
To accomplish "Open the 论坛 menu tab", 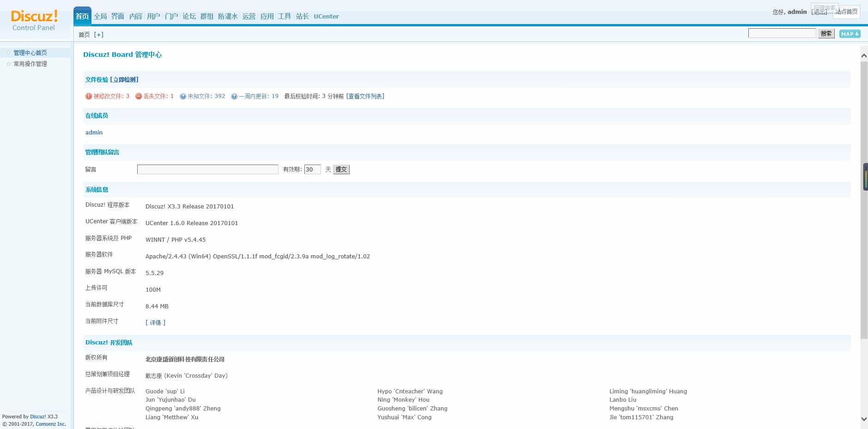I will (x=189, y=16).
